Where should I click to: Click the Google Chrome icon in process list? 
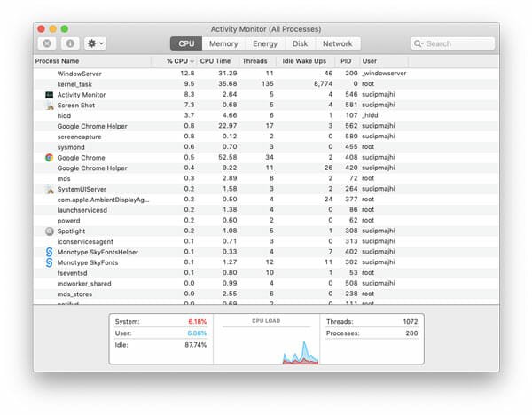(49, 158)
